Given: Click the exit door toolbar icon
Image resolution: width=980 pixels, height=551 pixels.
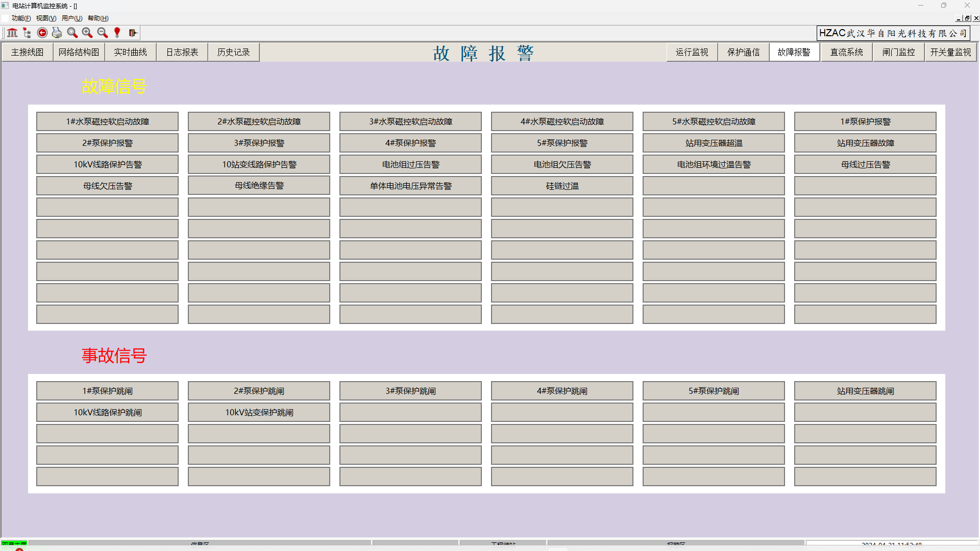Looking at the screenshot, I should coord(133,33).
